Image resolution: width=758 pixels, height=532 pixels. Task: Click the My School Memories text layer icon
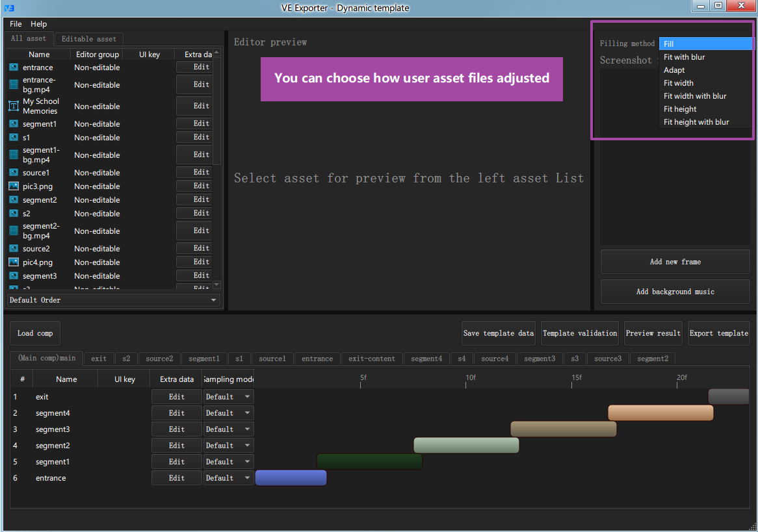[x=14, y=106]
